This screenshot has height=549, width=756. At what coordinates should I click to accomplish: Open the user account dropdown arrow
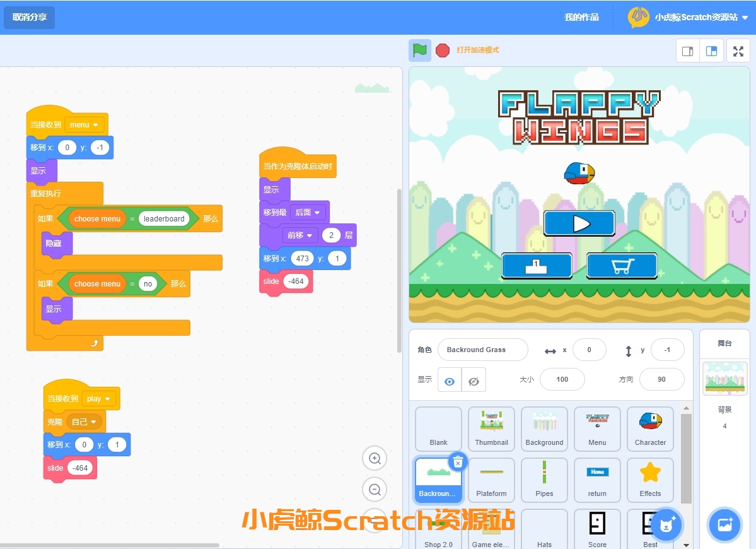pos(745,18)
